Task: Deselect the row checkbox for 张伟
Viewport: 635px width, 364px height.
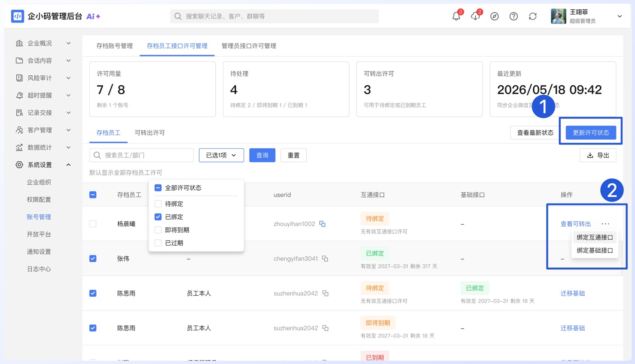Action: point(93,258)
